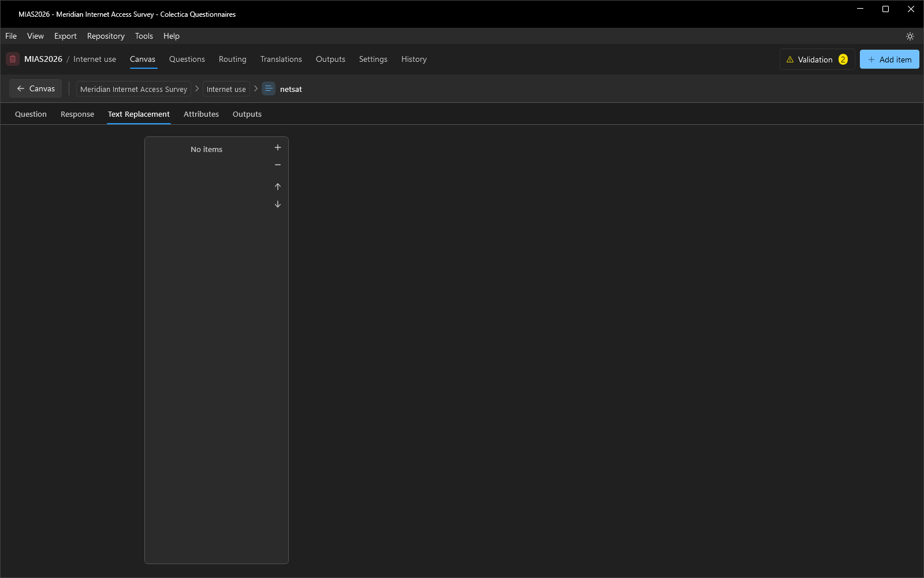Open the View menu

pos(35,36)
